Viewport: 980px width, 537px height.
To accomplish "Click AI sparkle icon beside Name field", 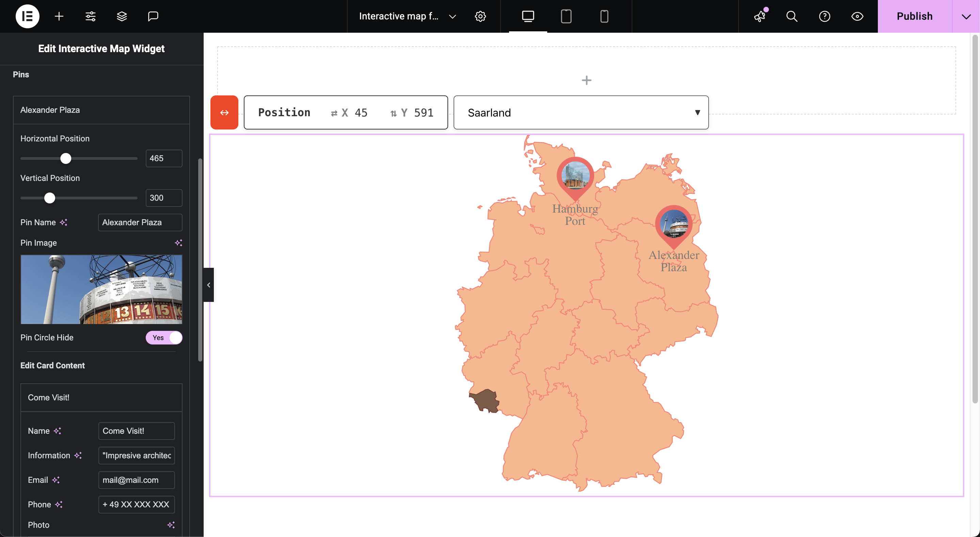I will (x=58, y=431).
